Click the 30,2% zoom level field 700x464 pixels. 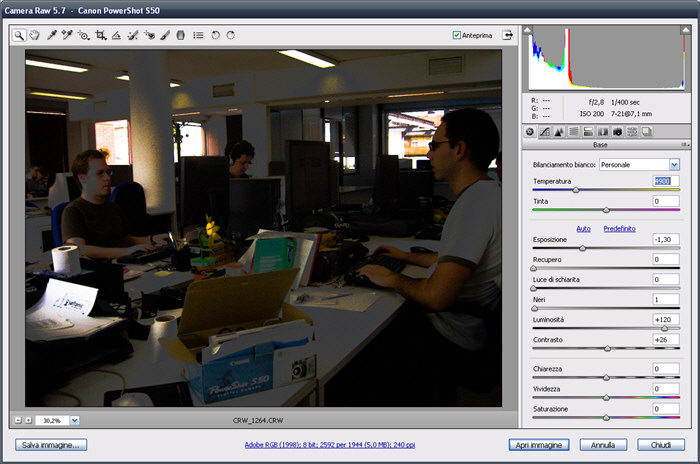(x=52, y=420)
